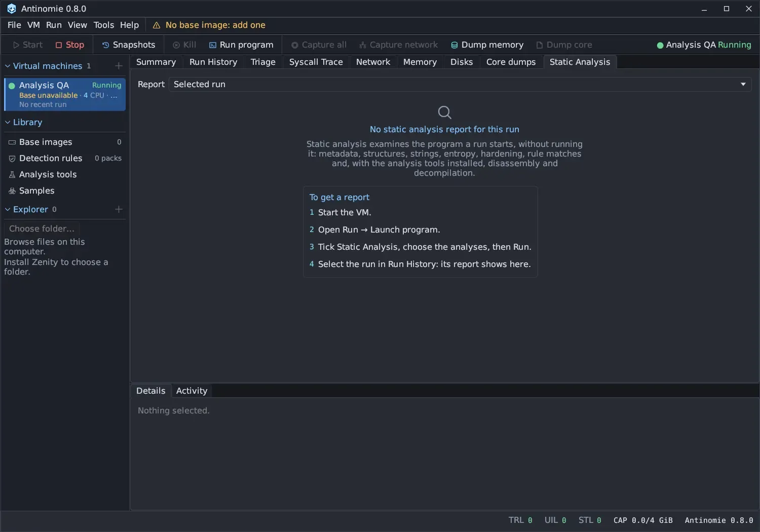Click the Kill toolbar button
Image resolution: width=760 pixels, height=532 pixels.
tap(184, 45)
